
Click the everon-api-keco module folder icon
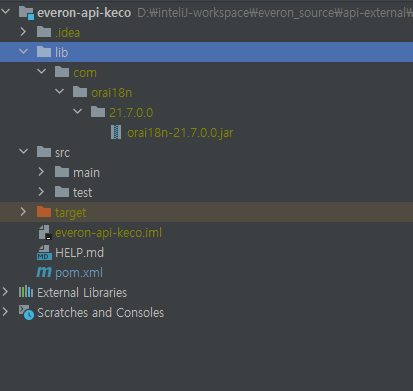(x=26, y=13)
